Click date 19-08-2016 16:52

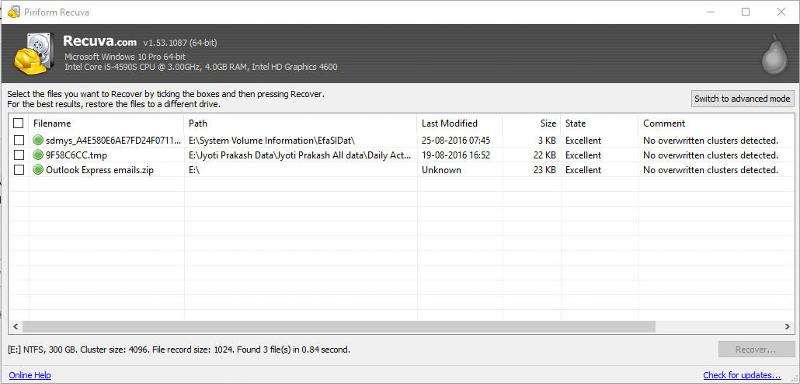coord(456,155)
